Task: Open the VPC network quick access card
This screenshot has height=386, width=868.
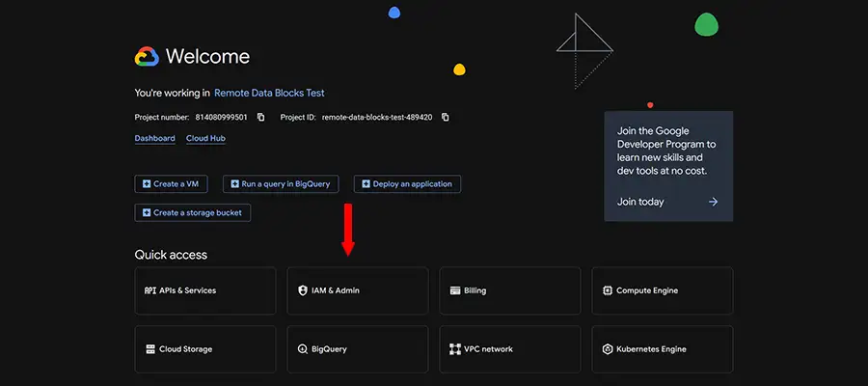Action: [x=510, y=349]
